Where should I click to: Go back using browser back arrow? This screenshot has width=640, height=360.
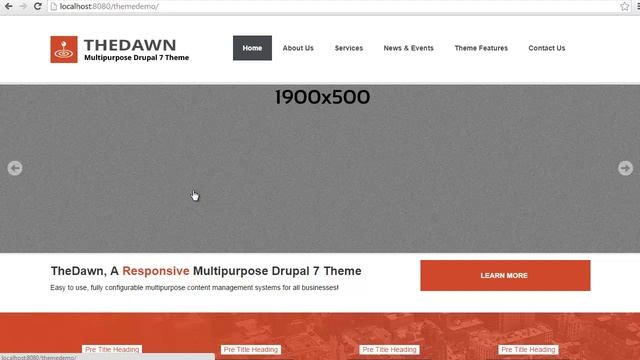pos(8,6)
